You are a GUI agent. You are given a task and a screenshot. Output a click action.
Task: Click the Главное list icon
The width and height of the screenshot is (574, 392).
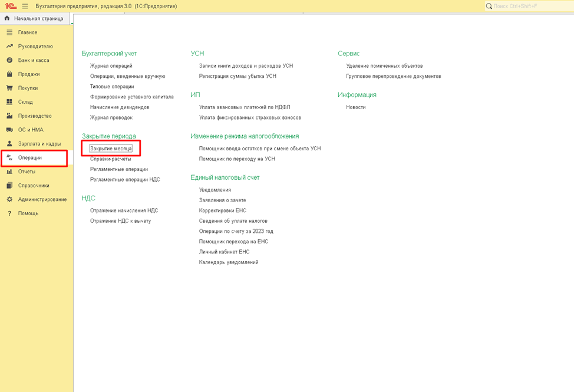pyautogui.click(x=9, y=32)
